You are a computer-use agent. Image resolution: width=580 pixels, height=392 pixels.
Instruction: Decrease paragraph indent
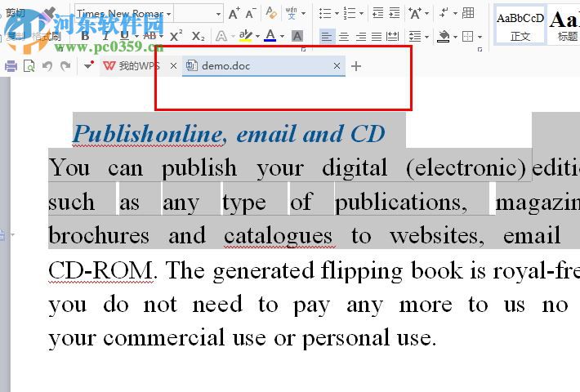tap(377, 14)
